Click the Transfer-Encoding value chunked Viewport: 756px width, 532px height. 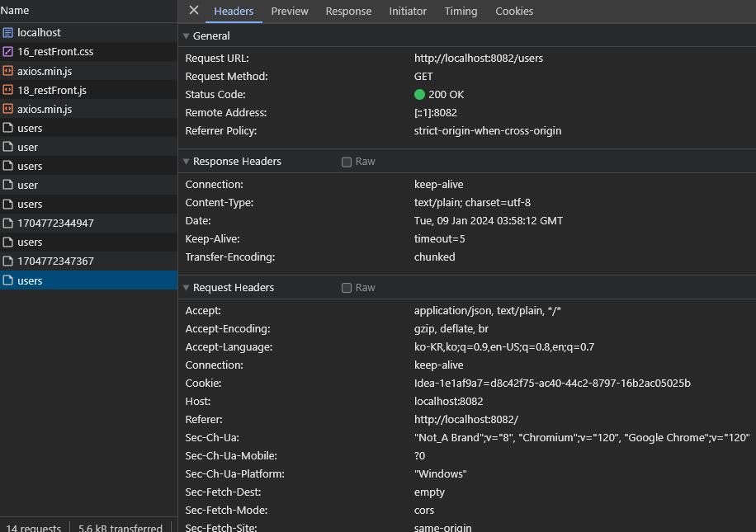coord(434,257)
